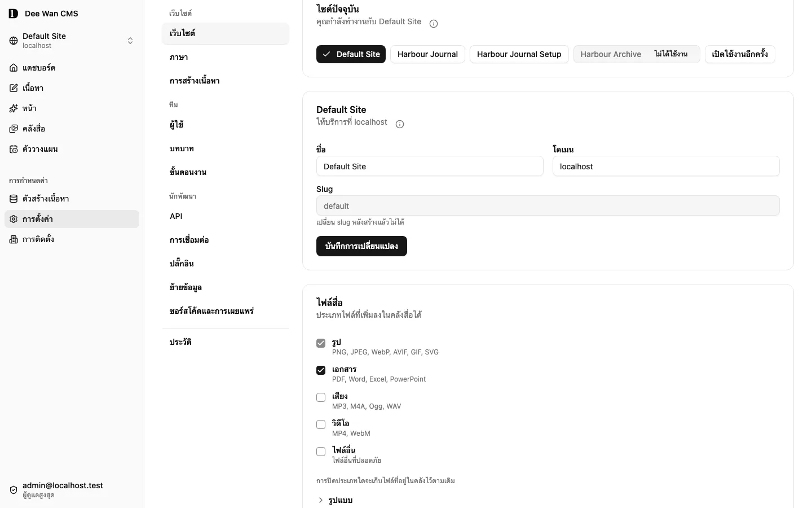
Task: Switch to Harbour Journal site
Action: [x=427, y=54]
